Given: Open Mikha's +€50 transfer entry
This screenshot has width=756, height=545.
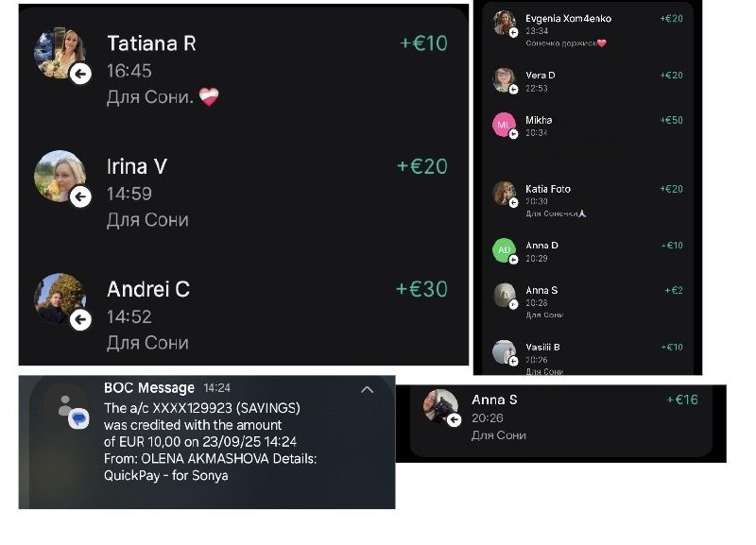Looking at the screenshot, I should pyautogui.click(x=672, y=120).
